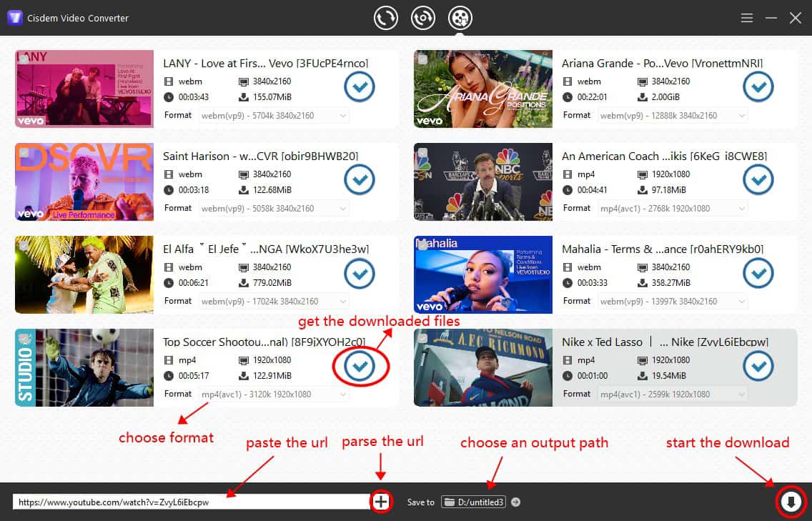Open downloaded file for Nike x Ted Lasso video

tap(758, 366)
